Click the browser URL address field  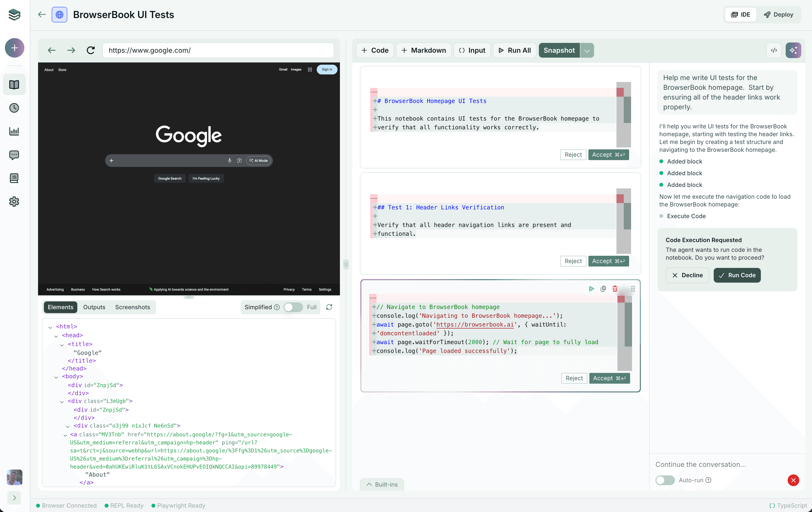[x=218, y=50]
